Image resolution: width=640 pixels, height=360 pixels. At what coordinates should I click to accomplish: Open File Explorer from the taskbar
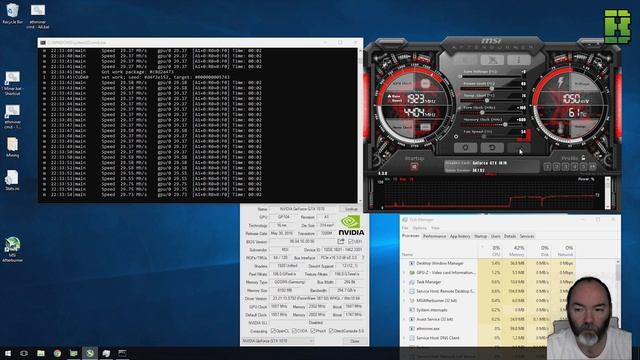click(x=40, y=353)
